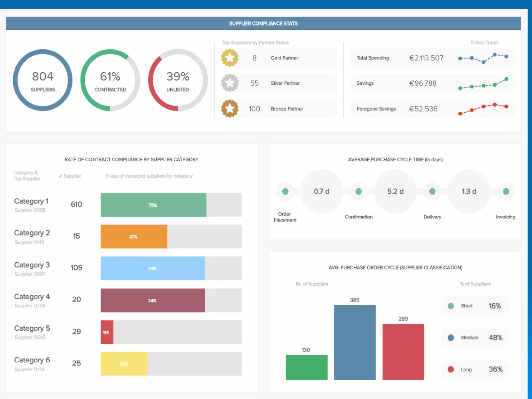Click the blue 385 suppliers bar
The width and height of the screenshot is (532, 399).
click(x=355, y=342)
